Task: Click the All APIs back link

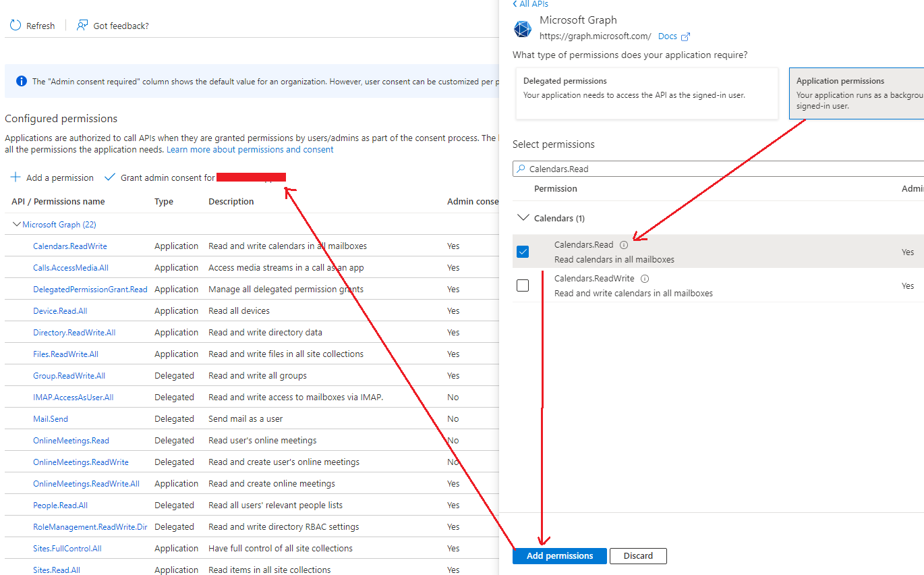Action: click(x=530, y=4)
